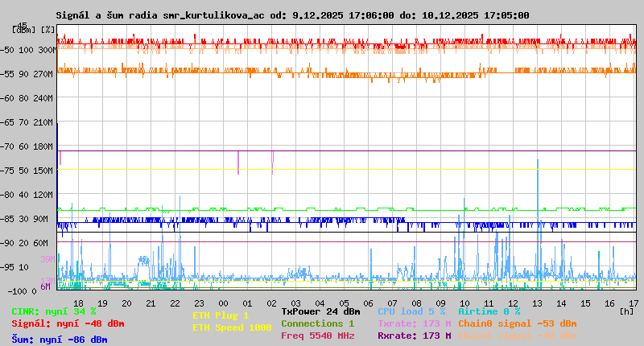Click the Connections 1 legend label
Screen dimensions: 644x346
click(317, 323)
